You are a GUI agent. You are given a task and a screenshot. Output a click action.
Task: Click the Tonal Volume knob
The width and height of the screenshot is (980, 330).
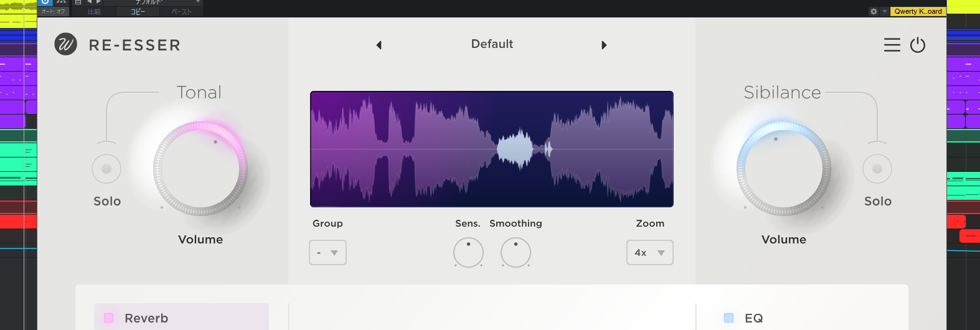click(x=200, y=169)
